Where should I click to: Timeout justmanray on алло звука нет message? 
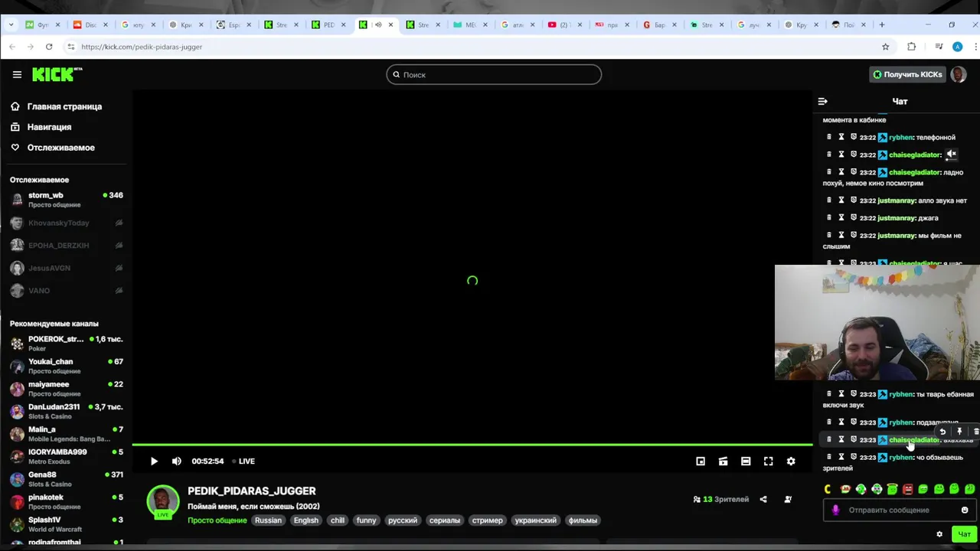(841, 201)
